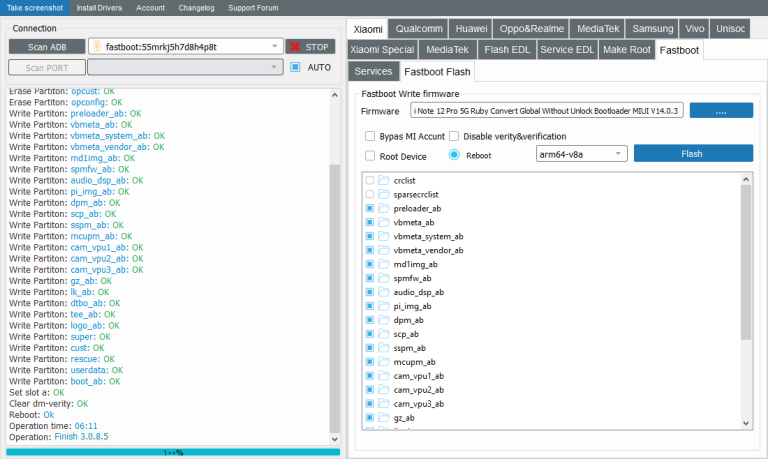Image resolution: width=768 pixels, height=459 pixels.
Task: Uncheck the gz_ab partition checkbox
Action: 370,417
